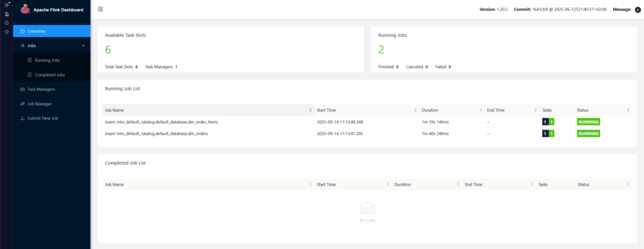Click start time 2025-09-14 11:13:47.285
644x249 pixels.
[x=340, y=133]
